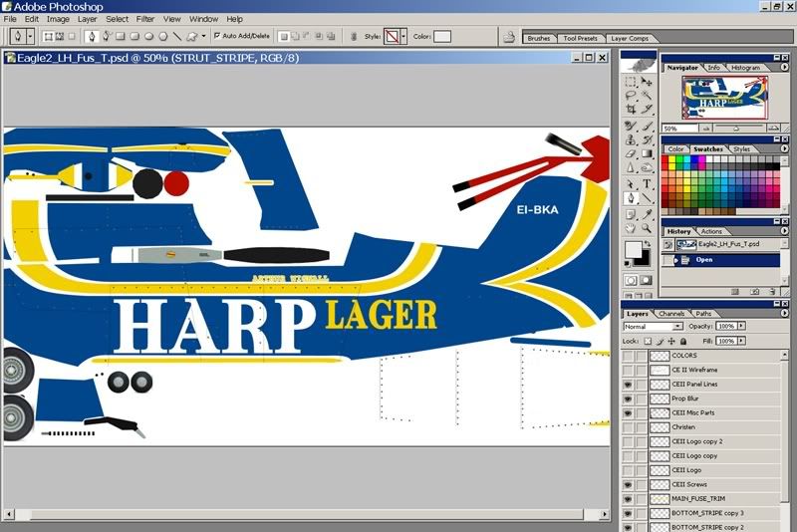797x532 pixels.
Task: Toggle lock transparent pixels in Layers
Action: tap(647, 341)
